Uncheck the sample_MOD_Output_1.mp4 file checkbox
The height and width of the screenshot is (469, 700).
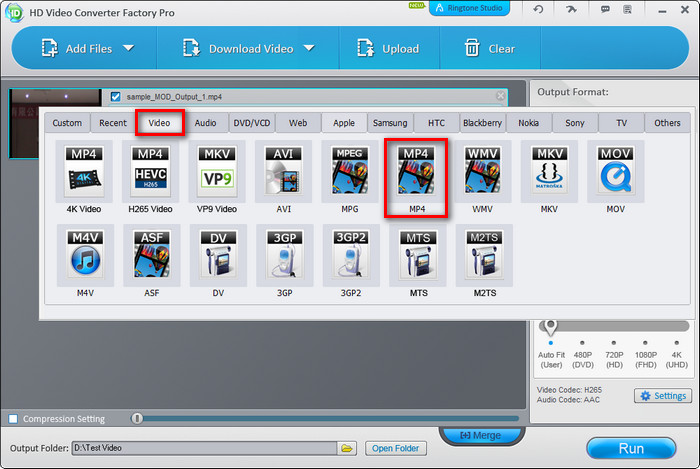(x=116, y=97)
